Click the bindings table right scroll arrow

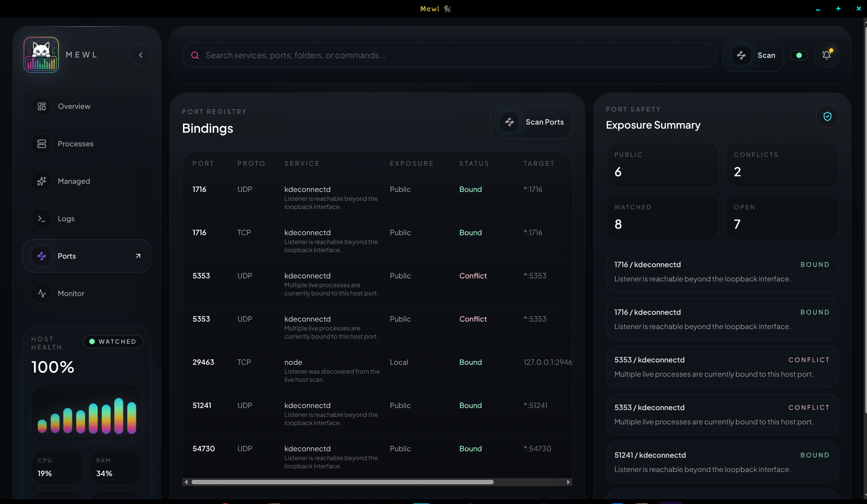568,482
